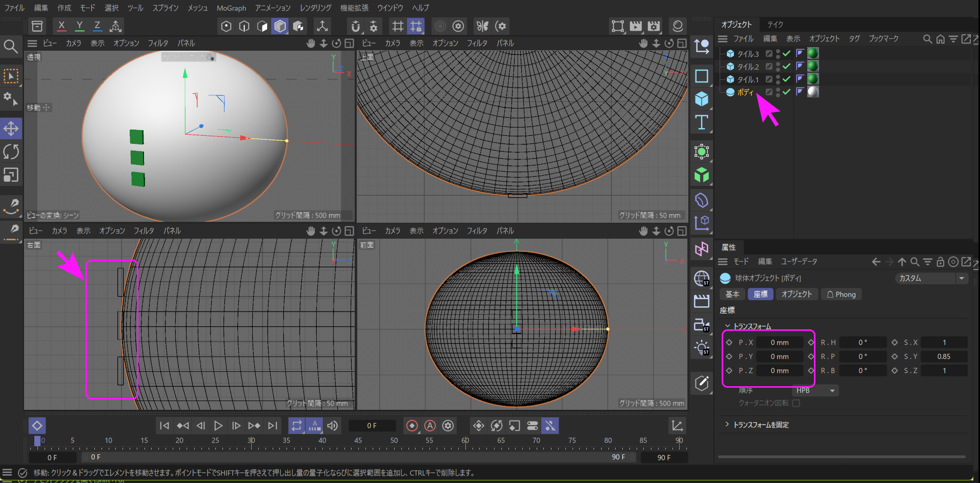The image size is (980, 483).
Task: Toggle the ボディ object enable checkmark
Action: tap(787, 92)
